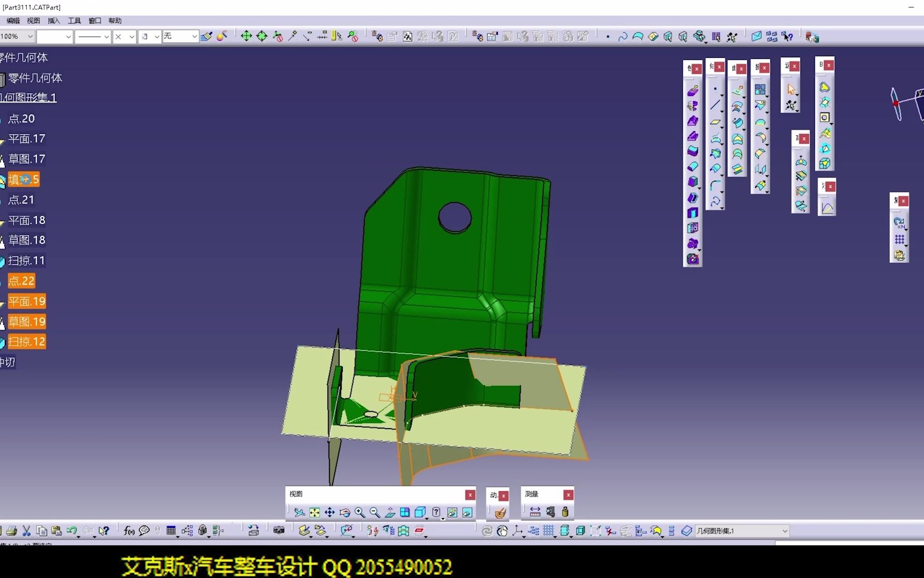Click the Zoom In icon in 视图 toolbar
The image size is (924, 578).
click(360, 513)
